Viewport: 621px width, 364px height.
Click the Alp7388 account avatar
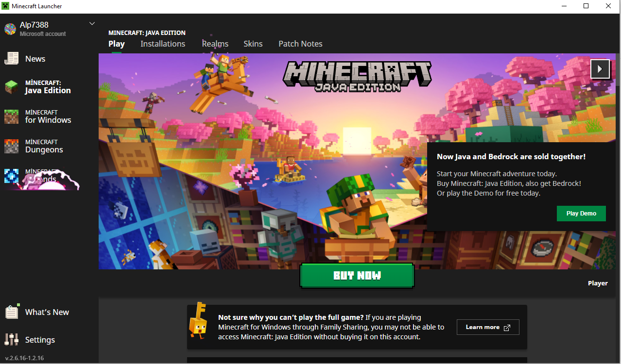[10, 29]
